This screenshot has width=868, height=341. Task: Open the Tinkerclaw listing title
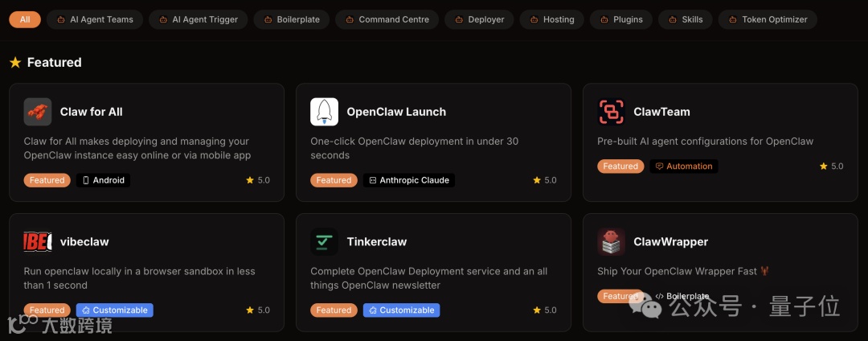coord(376,242)
